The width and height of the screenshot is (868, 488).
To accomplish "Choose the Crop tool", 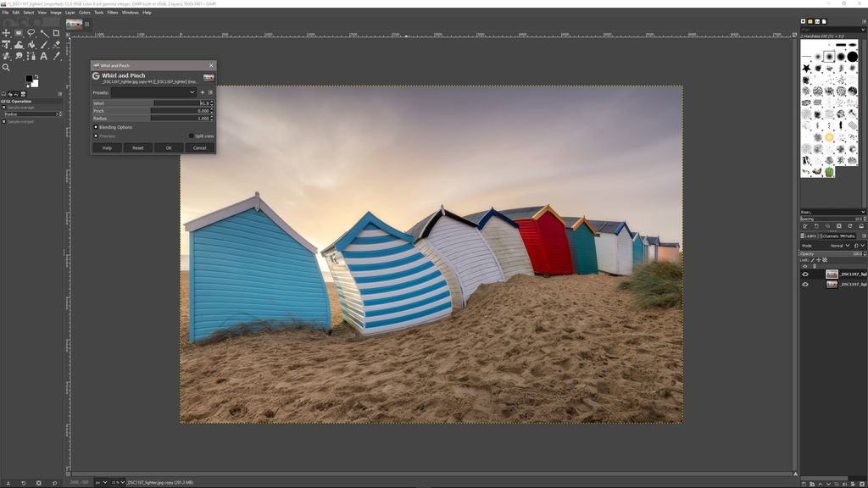I will 55,32.
